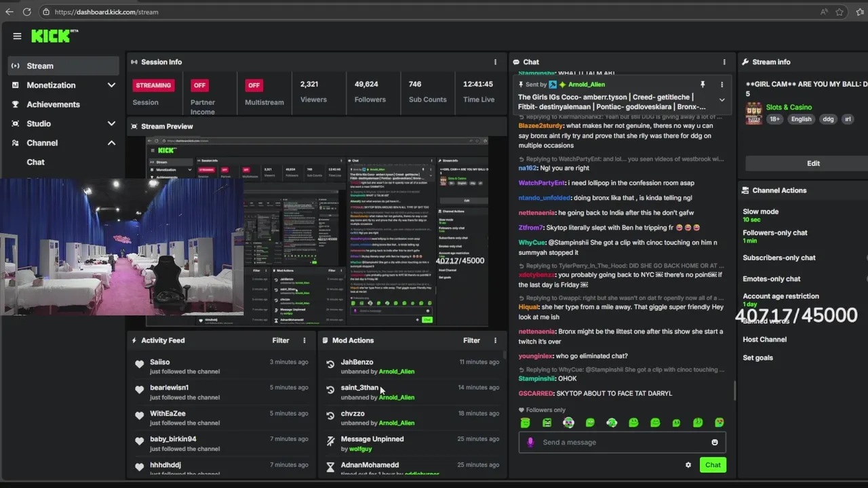This screenshot has height=488, width=868.
Task: Select Stream in the sidebar
Action: (x=63, y=66)
